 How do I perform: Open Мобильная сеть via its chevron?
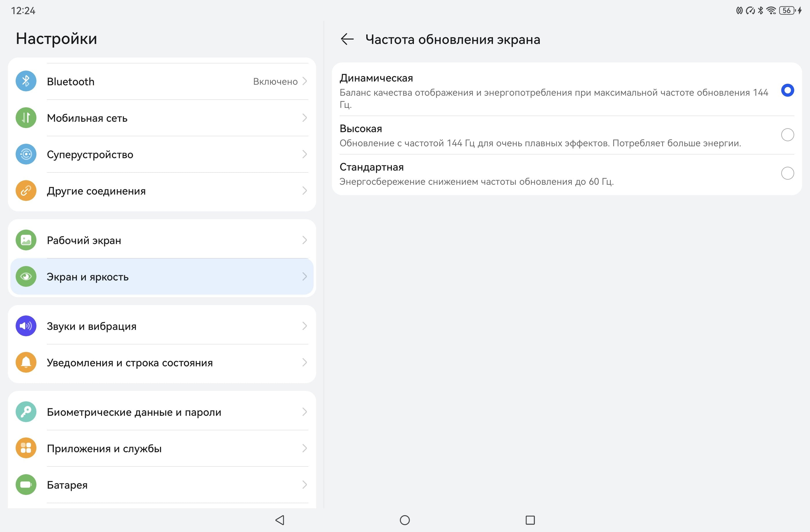[x=305, y=118]
